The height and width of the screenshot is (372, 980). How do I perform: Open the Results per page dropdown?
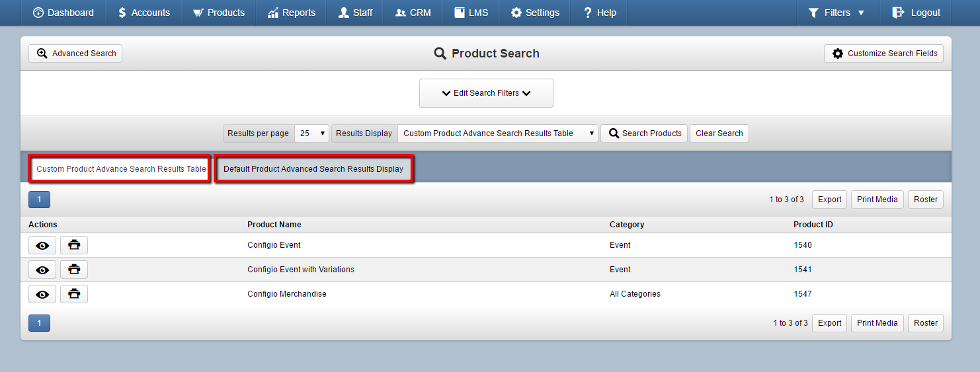pyautogui.click(x=311, y=133)
